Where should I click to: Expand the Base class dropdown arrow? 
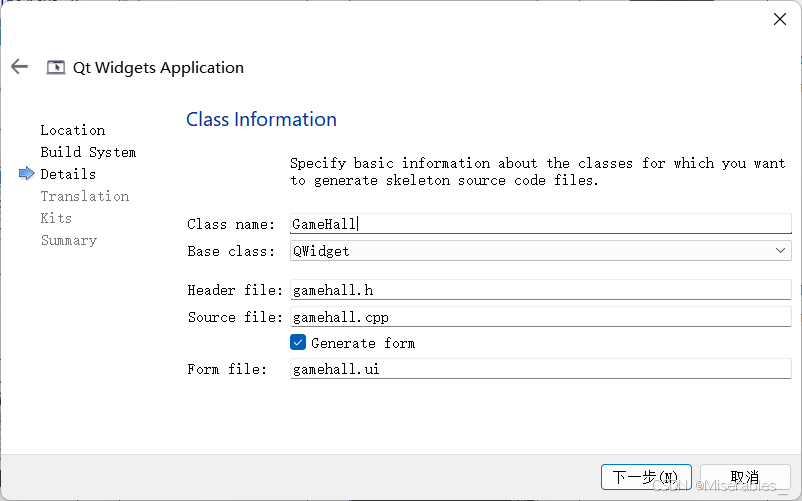click(x=780, y=250)
